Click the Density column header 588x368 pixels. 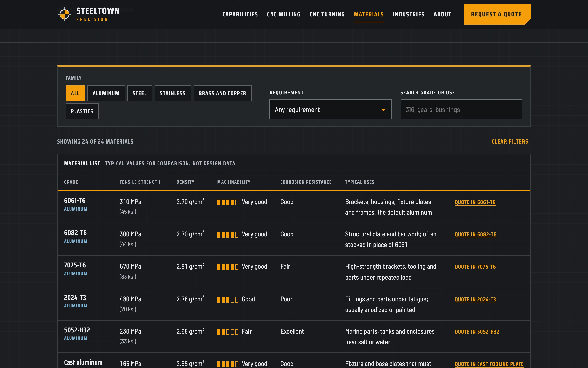[x=185, y=182]
